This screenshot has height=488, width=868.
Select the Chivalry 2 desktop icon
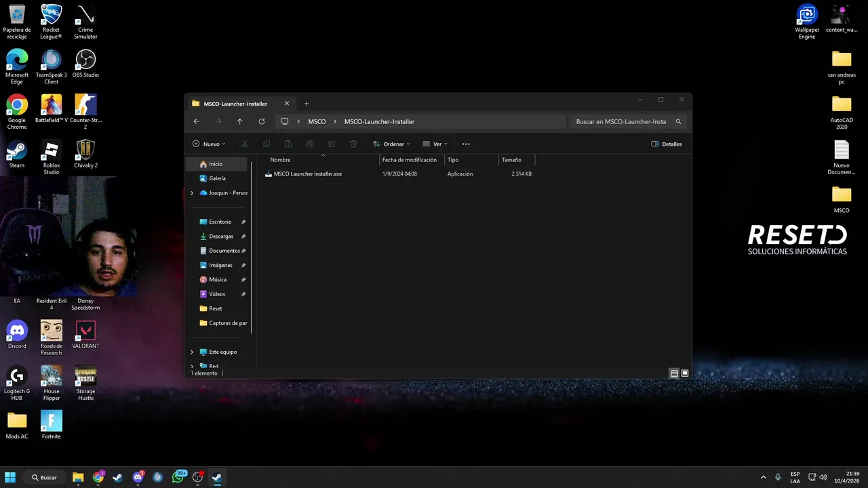pos(85,154)
